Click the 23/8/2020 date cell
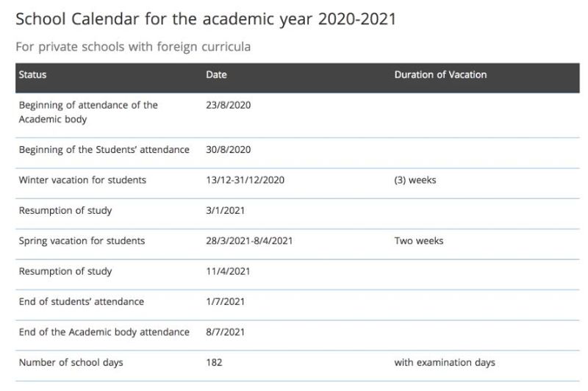 (229, 105)
